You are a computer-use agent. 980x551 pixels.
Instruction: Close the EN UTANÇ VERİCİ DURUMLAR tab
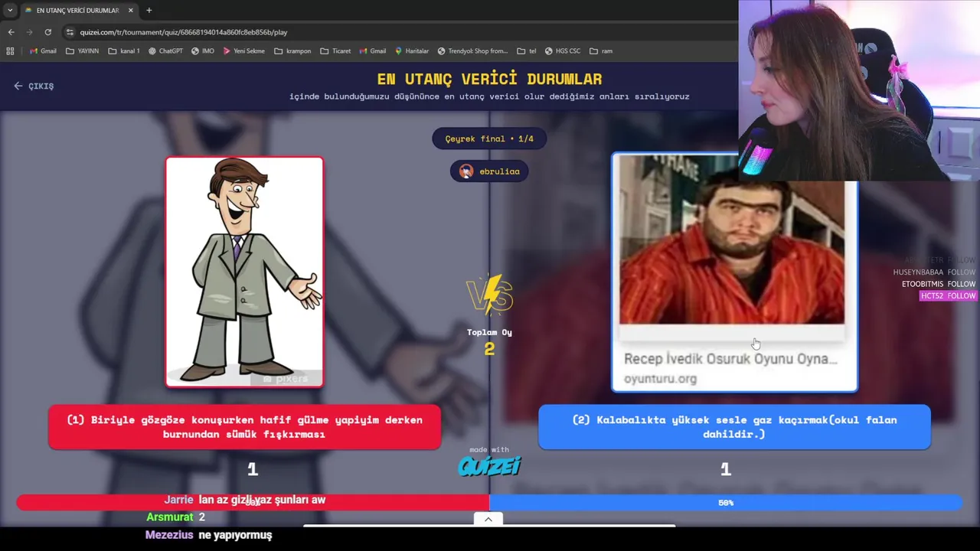click(130, 11)
